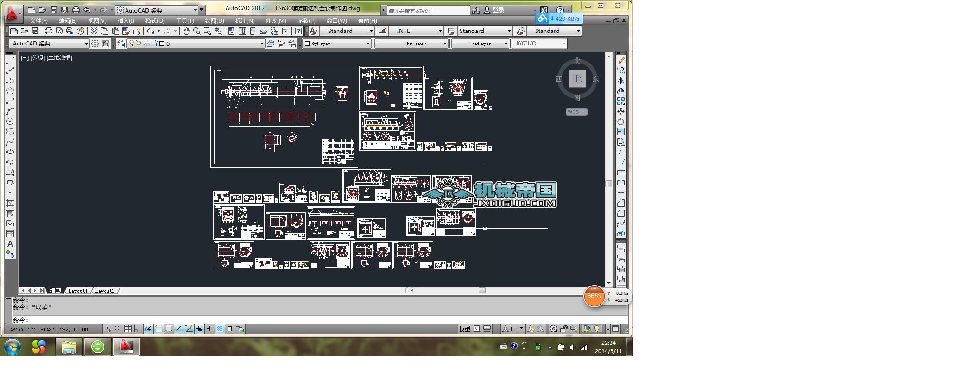Open the Windows Start menu

pyautogui.click(x=13, y=347)
